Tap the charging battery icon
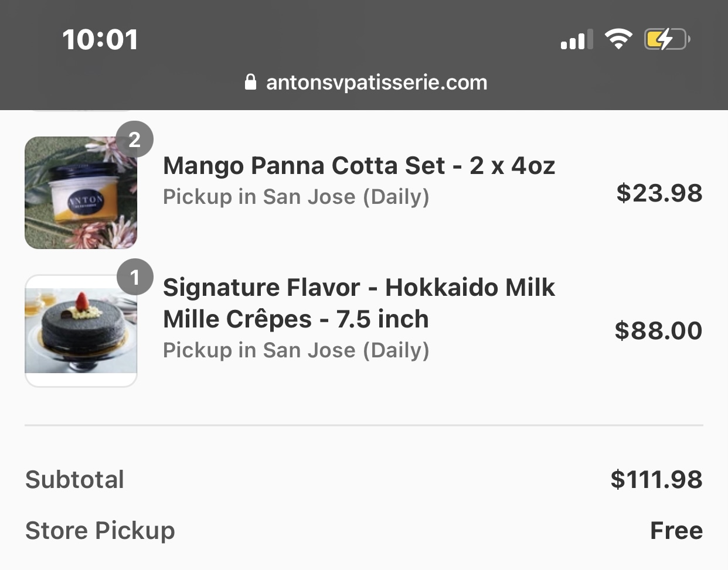 666,39
